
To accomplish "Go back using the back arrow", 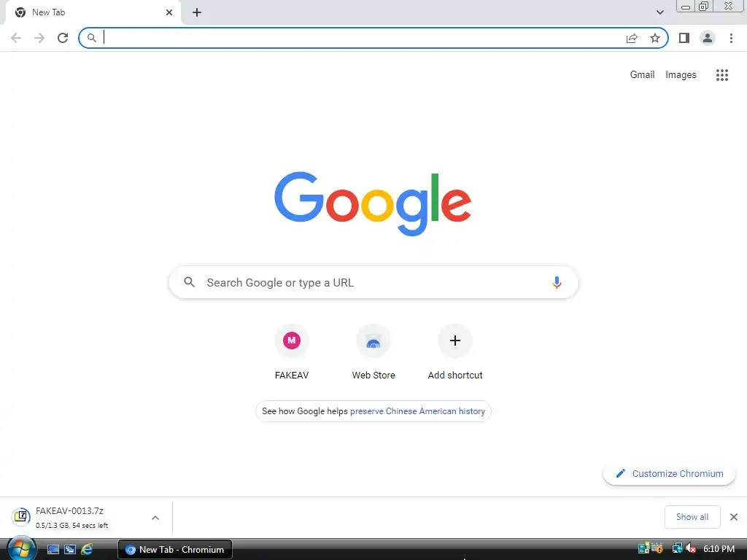I will click(x=16, y=38).
